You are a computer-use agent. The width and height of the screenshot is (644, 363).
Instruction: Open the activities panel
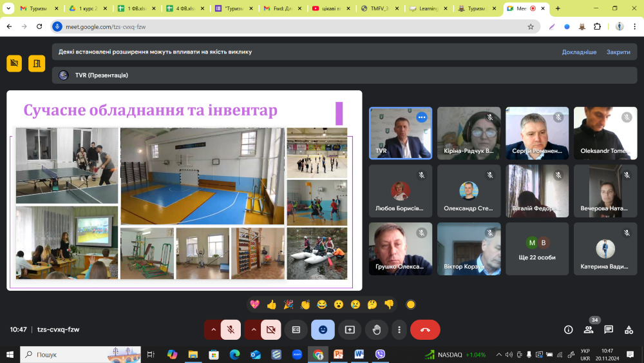coord(629,329)
